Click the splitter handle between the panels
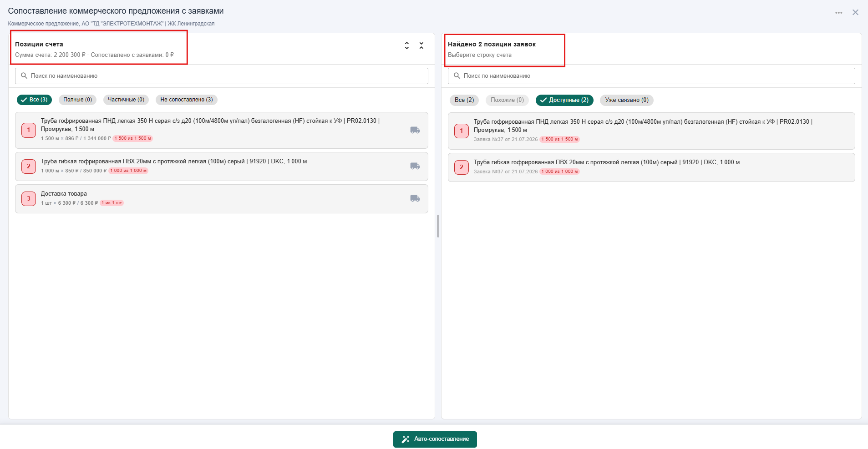The width and height of the screenshot is (868, 449). coord(438,226)
